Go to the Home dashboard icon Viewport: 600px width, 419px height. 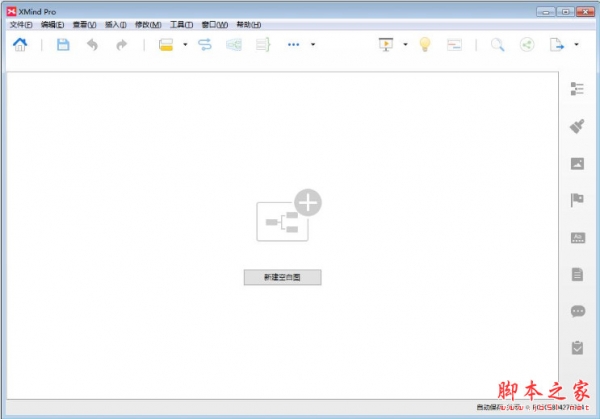click(x=20, y=45)
